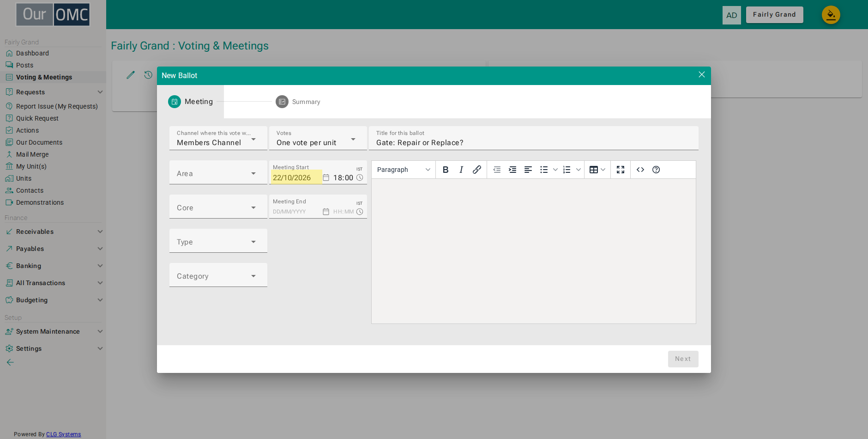
Task: Click the pencil edit icon behind dialog
Action: pos(131,75)
